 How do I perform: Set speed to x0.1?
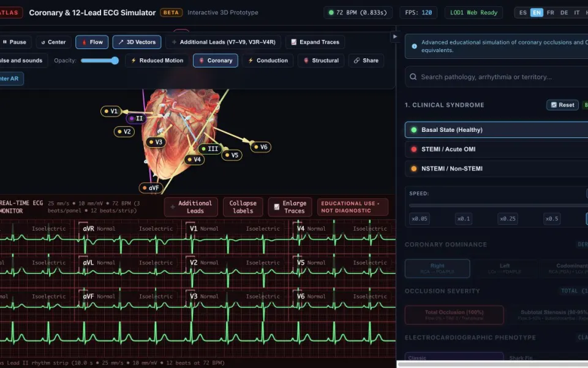tap(464, 218)
